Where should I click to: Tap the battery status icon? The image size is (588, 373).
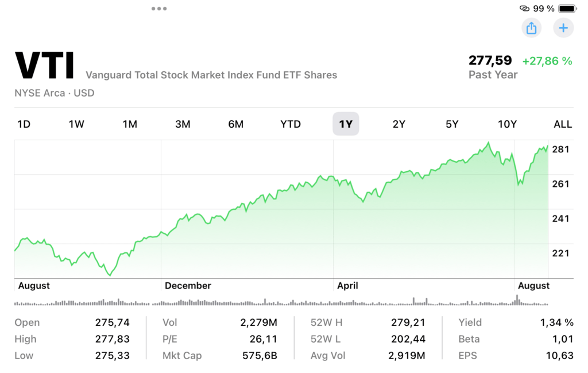(x=567, y=9)
